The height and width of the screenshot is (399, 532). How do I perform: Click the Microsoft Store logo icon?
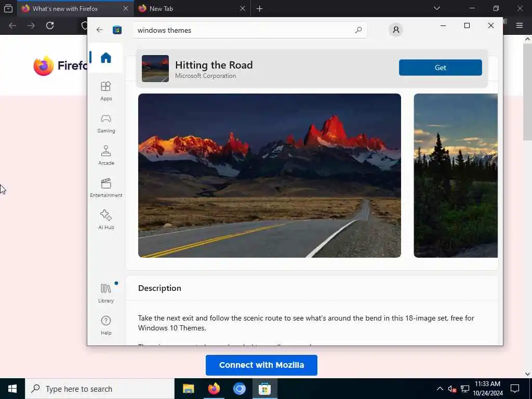pyautogui.click(x=117, y=30)
